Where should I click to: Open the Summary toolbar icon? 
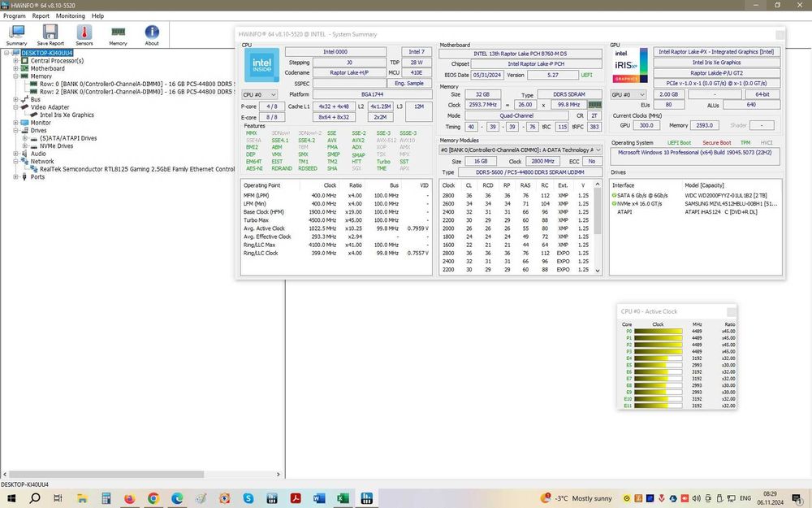16,33
